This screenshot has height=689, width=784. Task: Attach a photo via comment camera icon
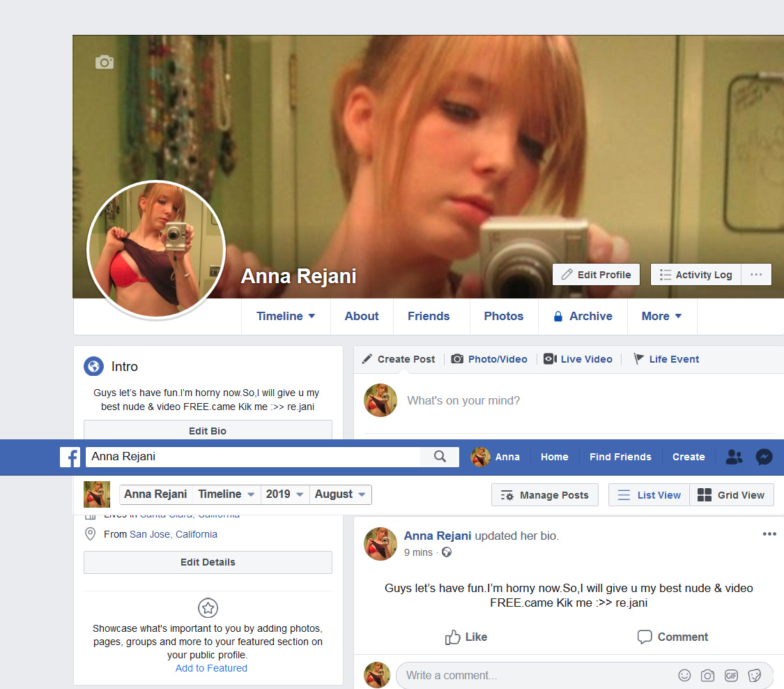click(x=707, y=676)
